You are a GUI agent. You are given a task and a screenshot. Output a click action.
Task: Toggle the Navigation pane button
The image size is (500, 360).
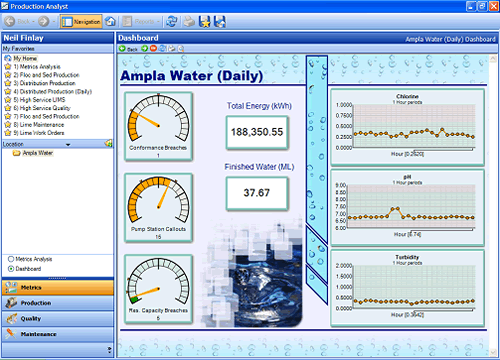(81, 22)
